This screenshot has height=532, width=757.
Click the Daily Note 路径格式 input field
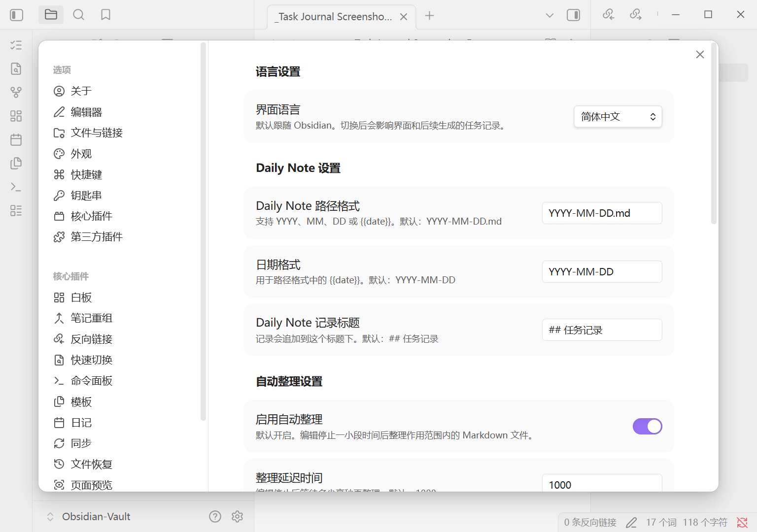[x=602, y=213]
